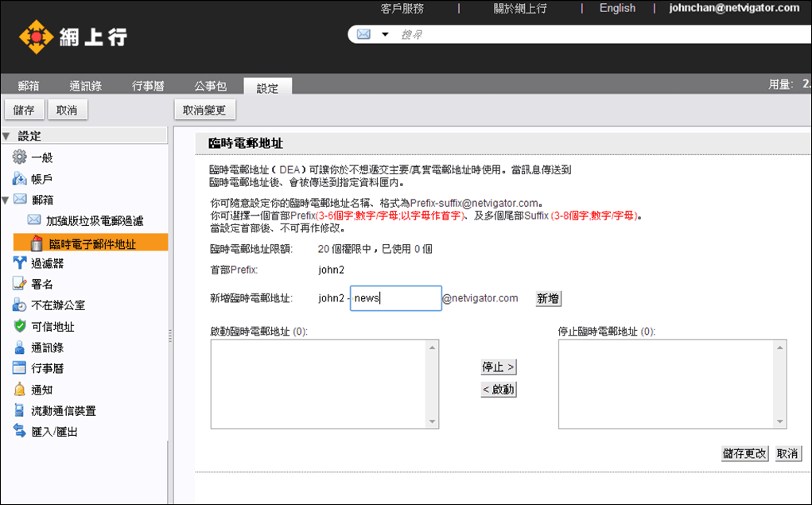Switch language to English
812x505 pixels.
pyautogui.click(x=617, y=8)
